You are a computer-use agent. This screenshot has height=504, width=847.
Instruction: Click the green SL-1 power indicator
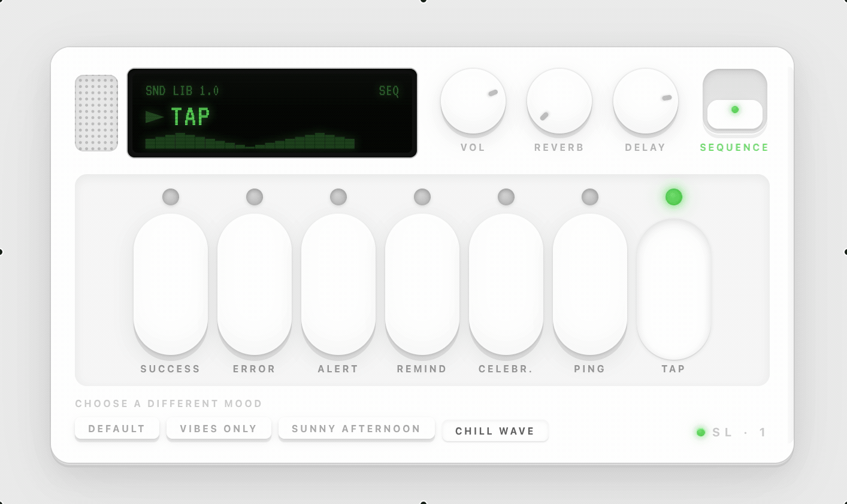click(701, 432)
